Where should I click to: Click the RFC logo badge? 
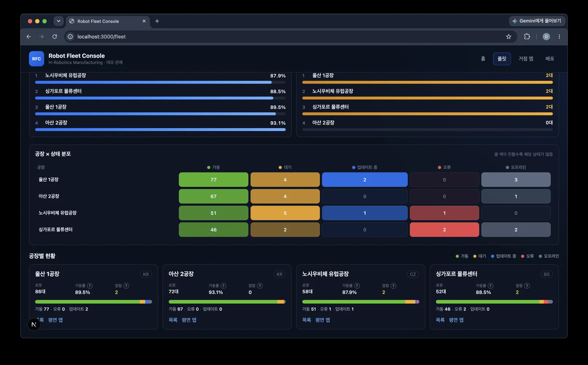tap(37, 59)
